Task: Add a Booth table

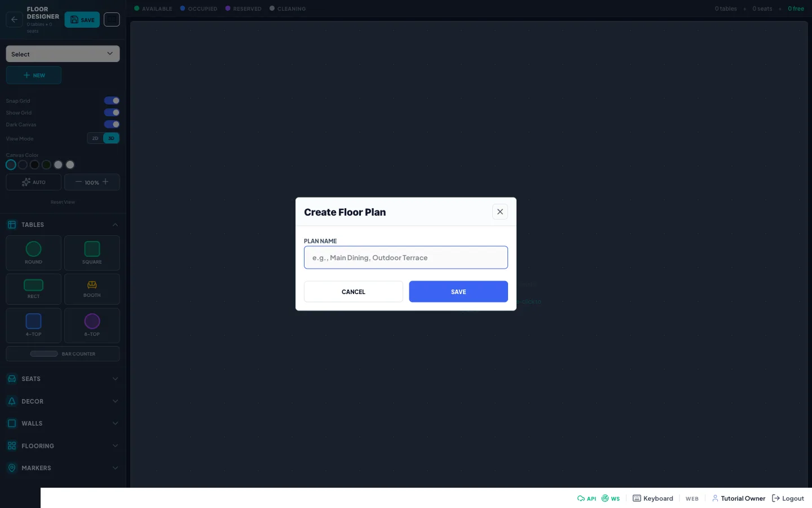Action: [92, 289]
